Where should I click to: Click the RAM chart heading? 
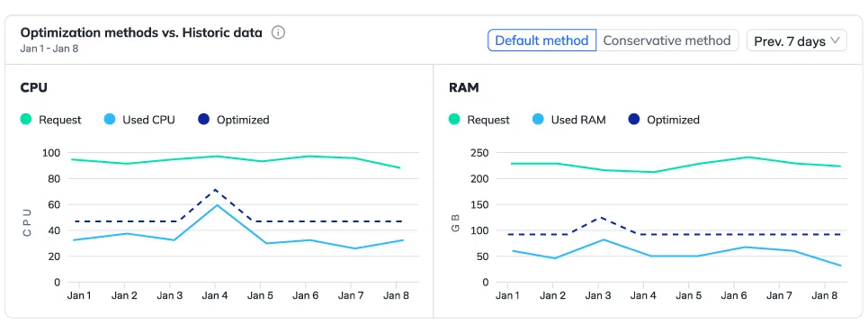click(x=464, y=87)
